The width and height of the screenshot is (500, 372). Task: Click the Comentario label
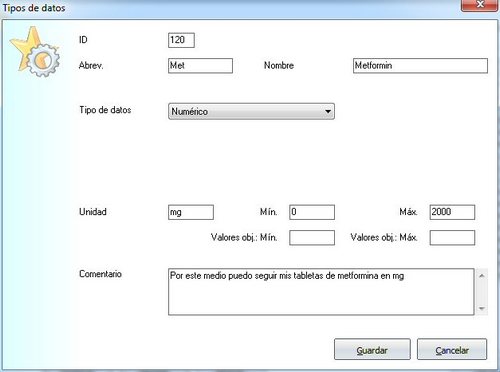[100, 274]
